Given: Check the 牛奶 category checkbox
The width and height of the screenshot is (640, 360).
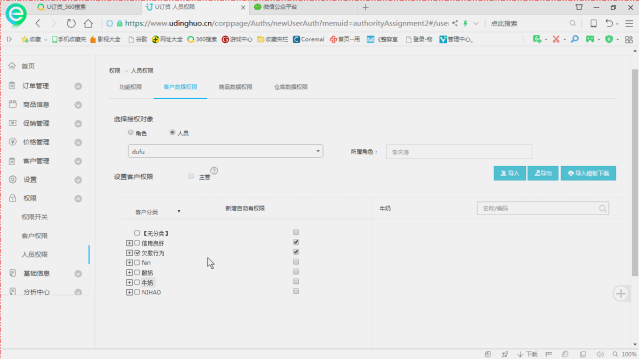Looking at the screenshot, I should tap(137, 282).
